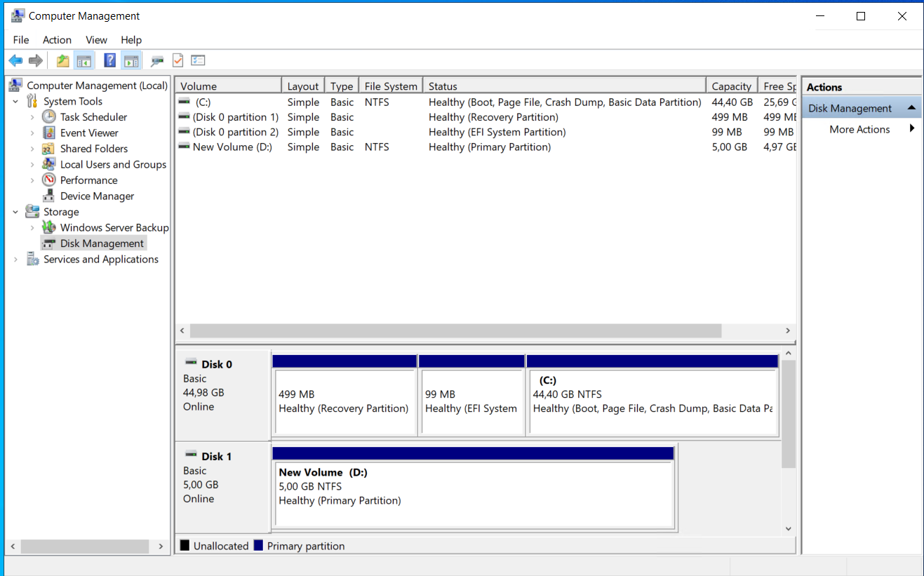Select the (Disk 0 partition 1) row icon
Screen dimensions: 924x576
(x=184, y=117)
